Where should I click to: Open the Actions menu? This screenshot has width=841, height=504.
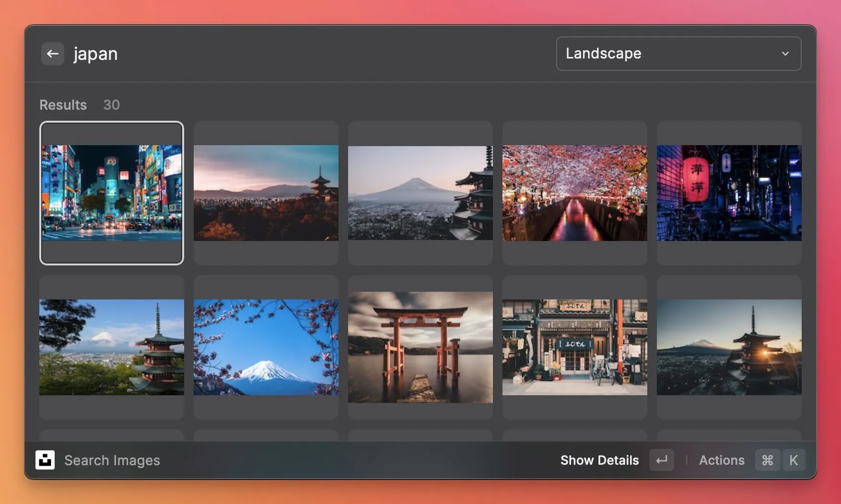(x=721, y=460)
